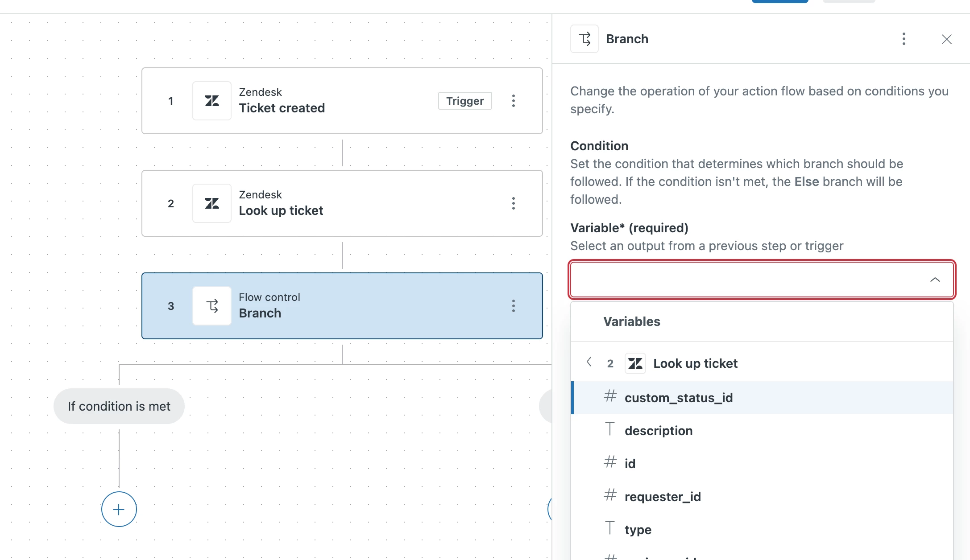Collapse the Variable dropdown with the chevron
970x560 pixels.
point(935,280)
